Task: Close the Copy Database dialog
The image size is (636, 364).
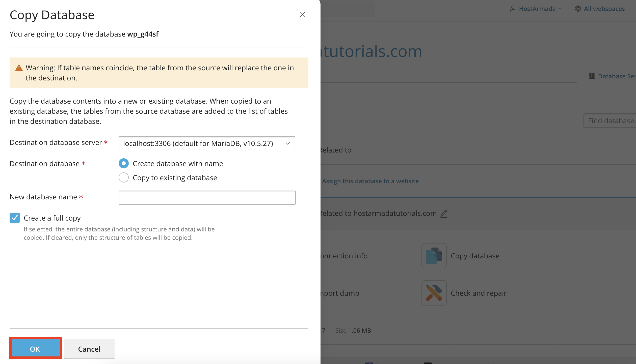Action: (302, 15)
